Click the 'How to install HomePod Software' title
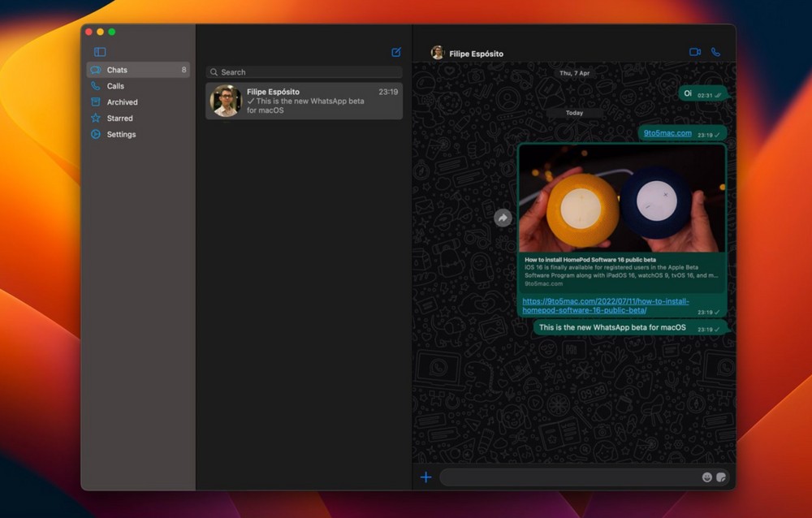Image resolution: width=812 pixels, height=518 pixels. [590, 260]
